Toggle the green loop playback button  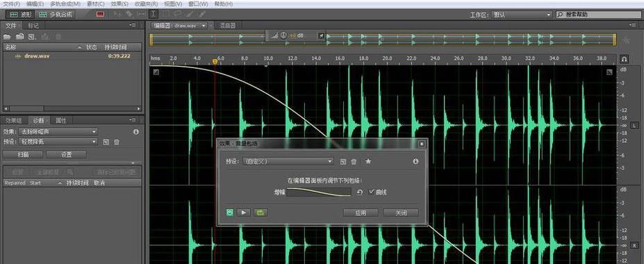[x=261, y=213]
